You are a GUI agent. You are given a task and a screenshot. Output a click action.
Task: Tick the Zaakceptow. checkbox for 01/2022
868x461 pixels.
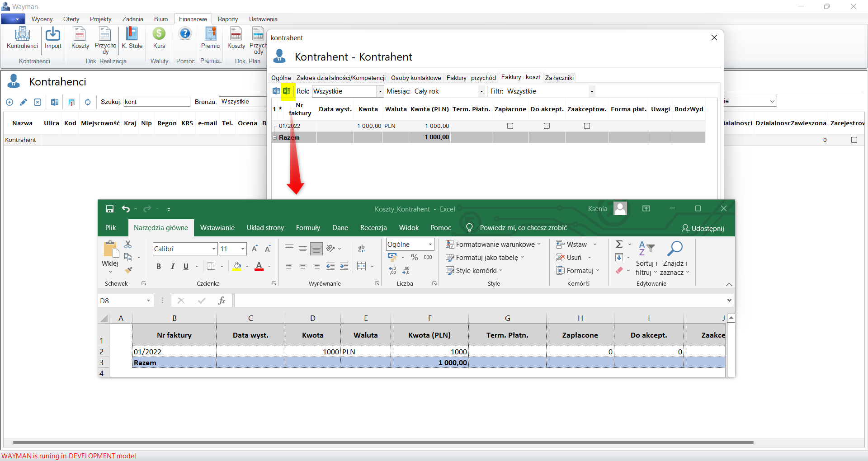point(587,126)
